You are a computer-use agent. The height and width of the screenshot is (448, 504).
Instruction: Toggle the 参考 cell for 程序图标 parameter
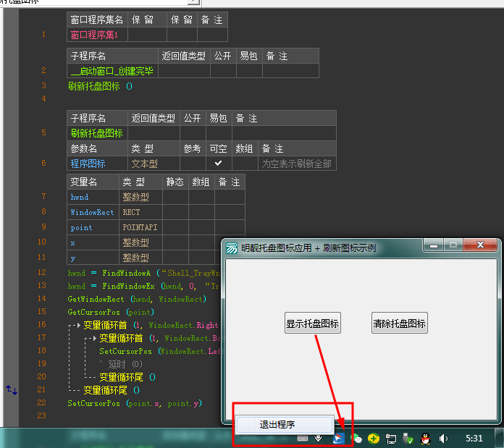192,164
